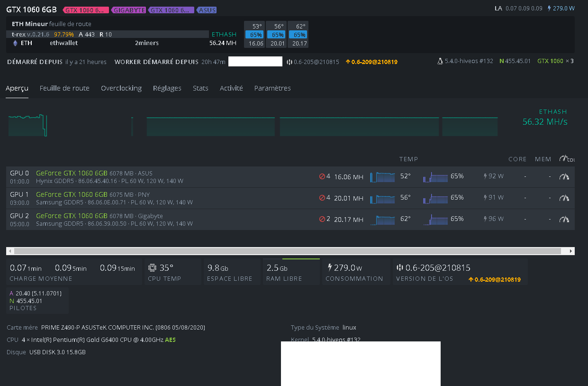Click the GPU 0 temperature mini chart
Viewport: 588px width, 386px height.
click(x=382, y=177)
